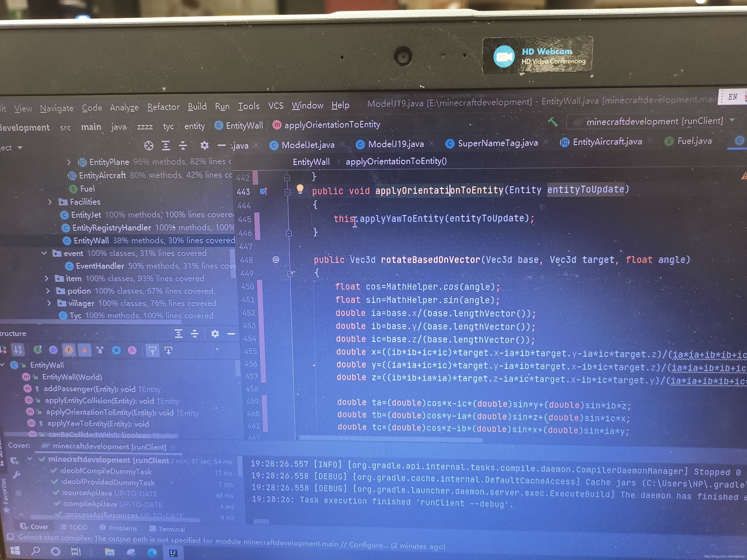The width and height of the screenshot is (747, 560).
Task: Open Structure panel settings gear
Action: tap(215, 334)
